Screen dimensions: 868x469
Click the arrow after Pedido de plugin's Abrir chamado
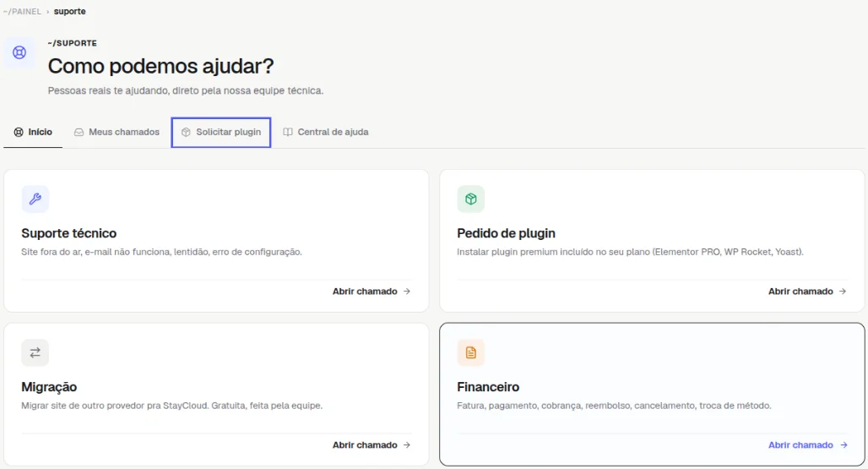(x=843, y=292)
